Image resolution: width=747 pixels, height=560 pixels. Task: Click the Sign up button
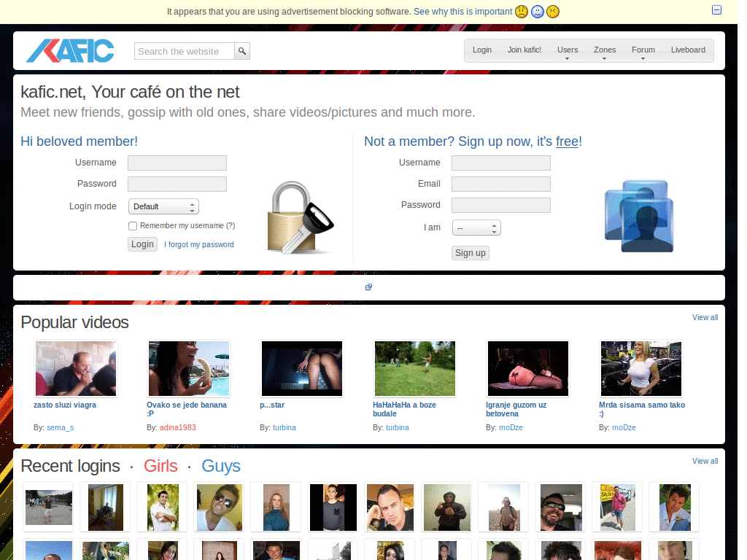pyautogui.click(x=471, y=253)
